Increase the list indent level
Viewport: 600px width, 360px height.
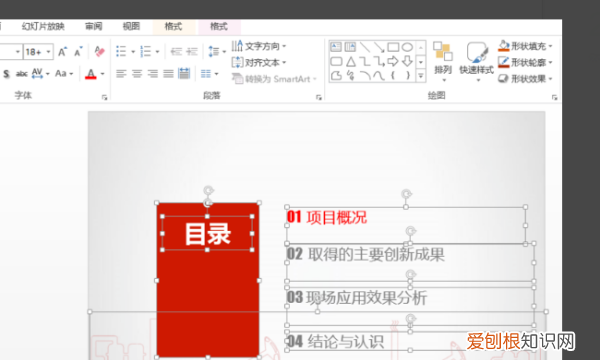(x=192, y=51)
